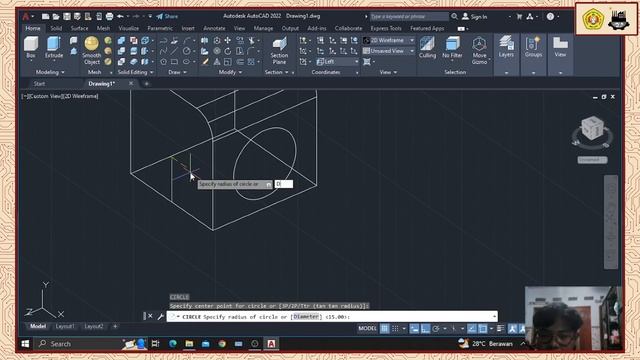Click the solid Union icon in Solid Editing
Viewport: 640px width, 360px height.
click(x=122, y=40)
